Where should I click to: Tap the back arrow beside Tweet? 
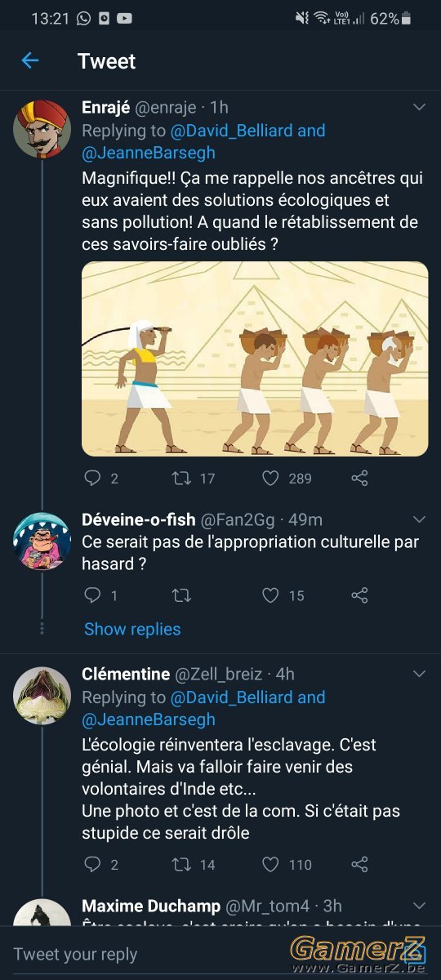pos(30,60)
